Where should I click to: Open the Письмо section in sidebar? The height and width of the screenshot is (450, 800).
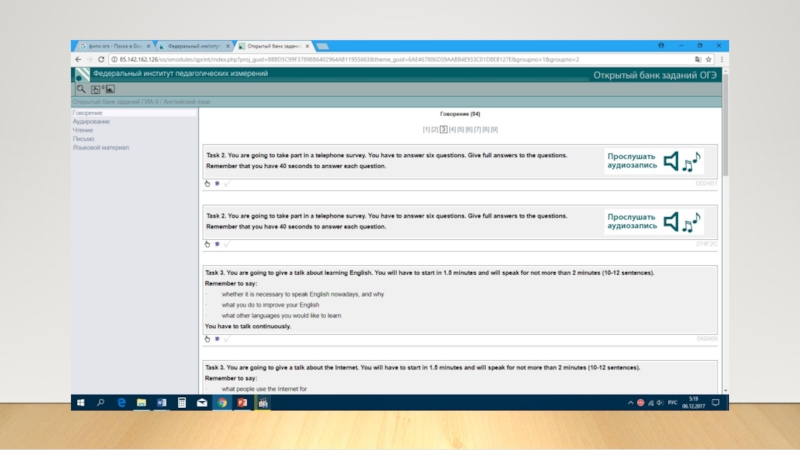click(x=83, y=139)
